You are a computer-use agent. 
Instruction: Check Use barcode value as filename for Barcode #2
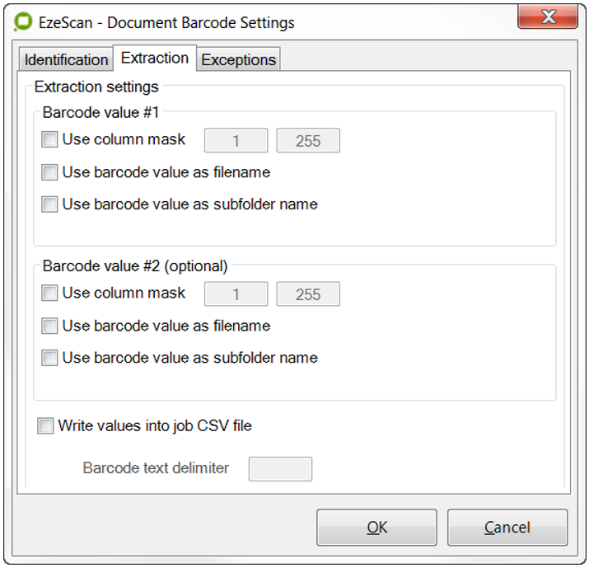pos(50,326)
